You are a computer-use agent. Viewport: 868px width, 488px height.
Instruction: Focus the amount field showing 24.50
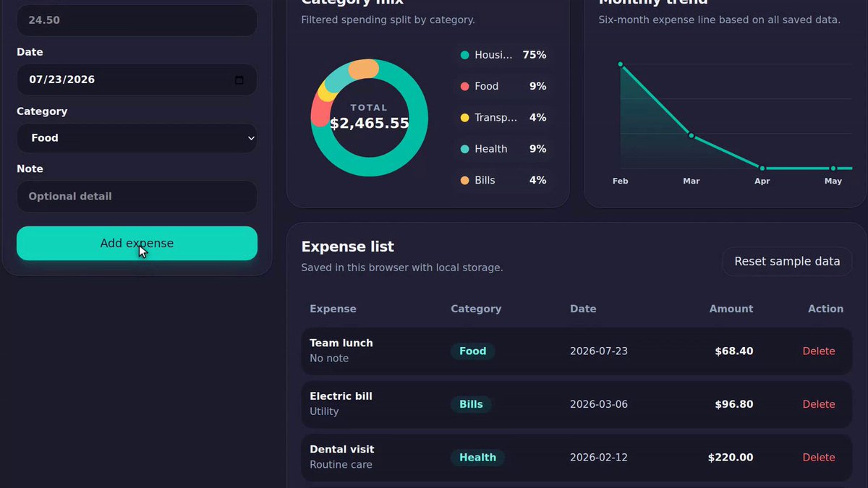click(x=137, y=20)
